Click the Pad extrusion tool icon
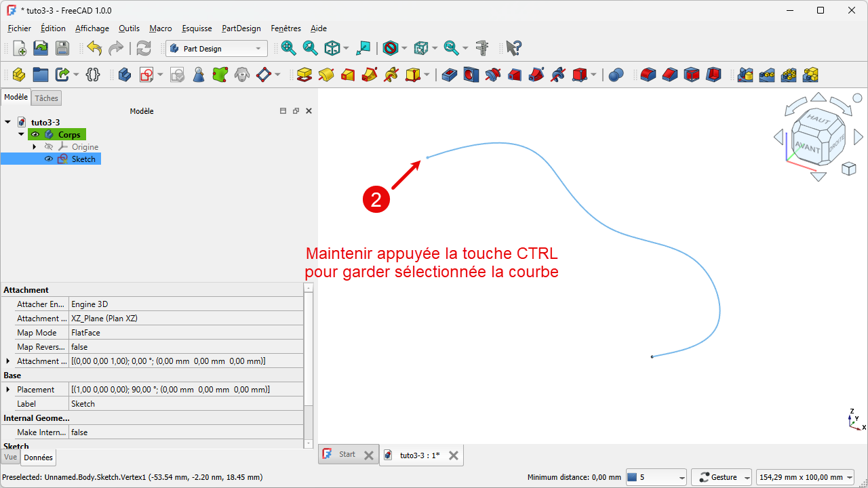The image size is (868, 488). click(x=304, y=75)
